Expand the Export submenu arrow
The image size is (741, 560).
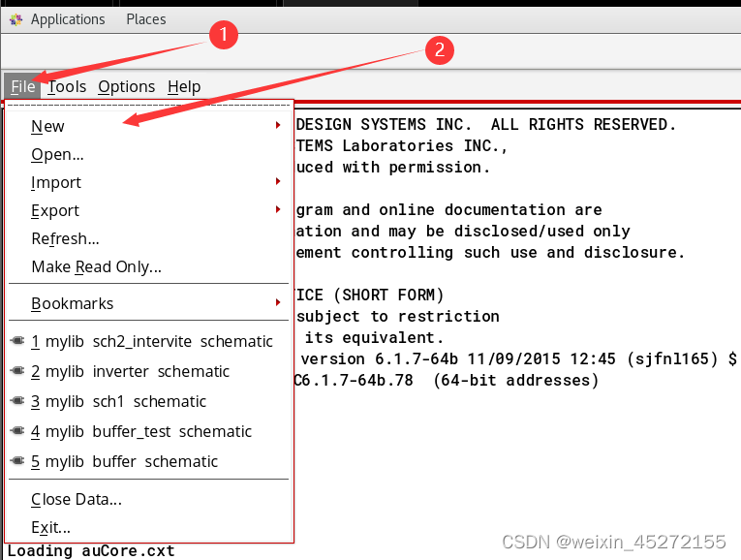[278, 210]
